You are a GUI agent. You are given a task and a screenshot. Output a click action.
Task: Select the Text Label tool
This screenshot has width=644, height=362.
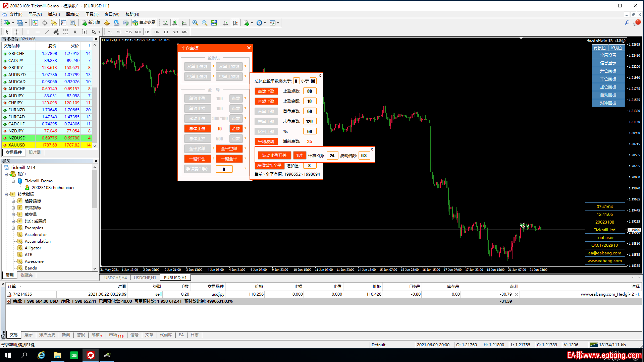[x=84, y=32]
